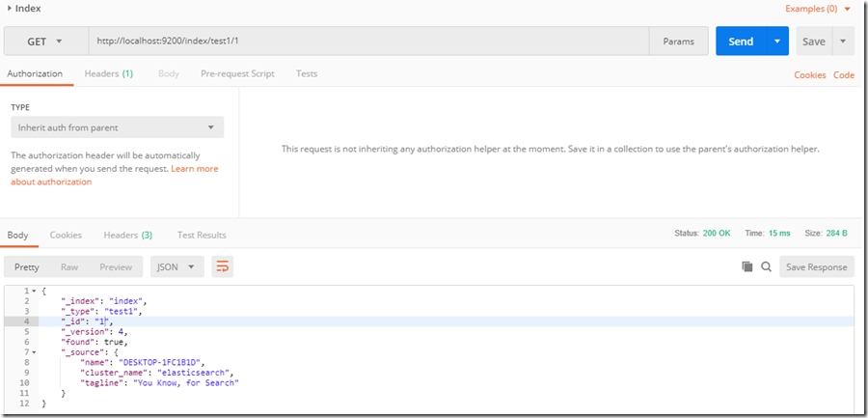Open the response Cookies tab

66,235
